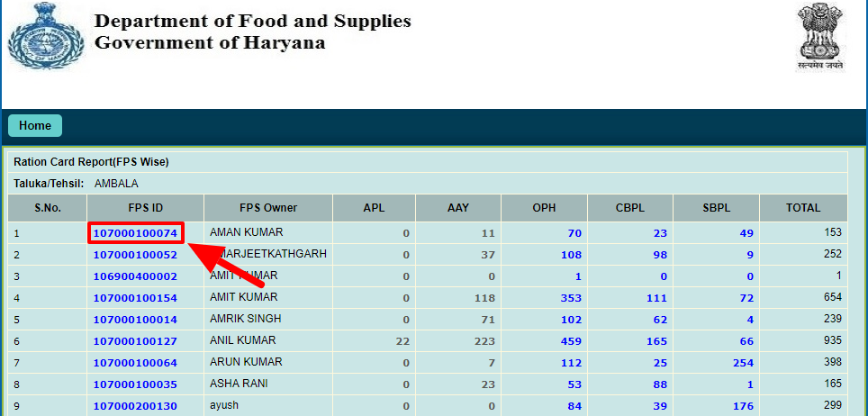Open CBPL count 98 link
868x416 pixels.
pyautogui.click(x=660, y=256)
